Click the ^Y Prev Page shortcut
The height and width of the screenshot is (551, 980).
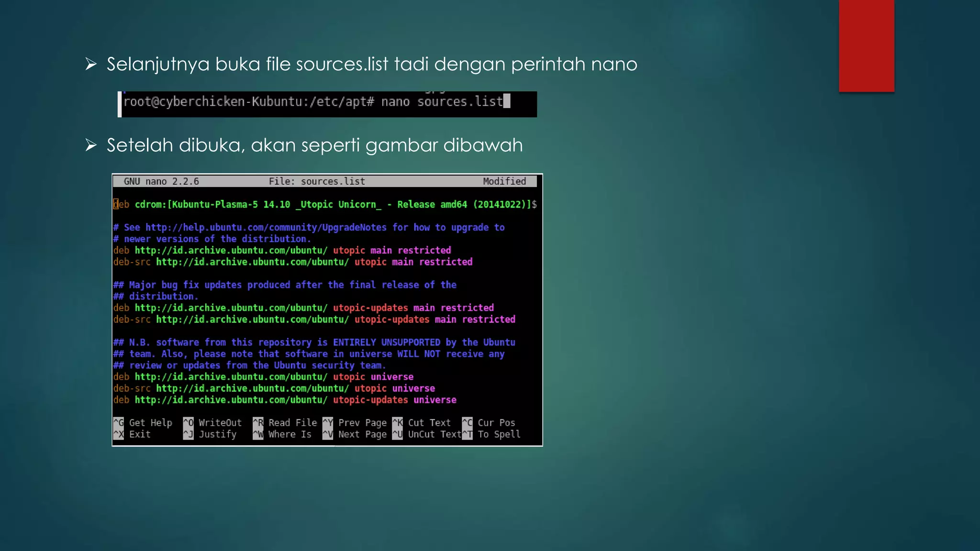pyautogui.click(x=355, y=423)
